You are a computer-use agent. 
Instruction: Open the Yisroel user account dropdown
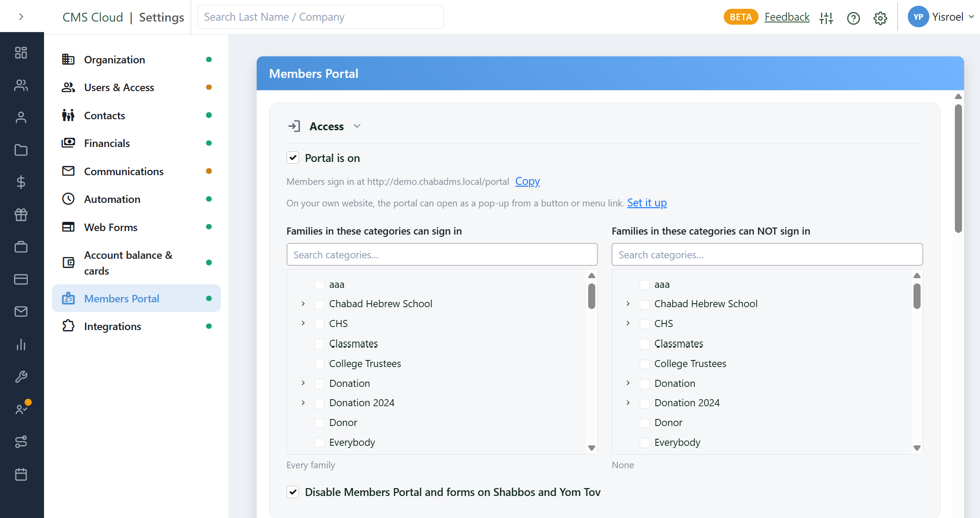[x=940, y=17]
